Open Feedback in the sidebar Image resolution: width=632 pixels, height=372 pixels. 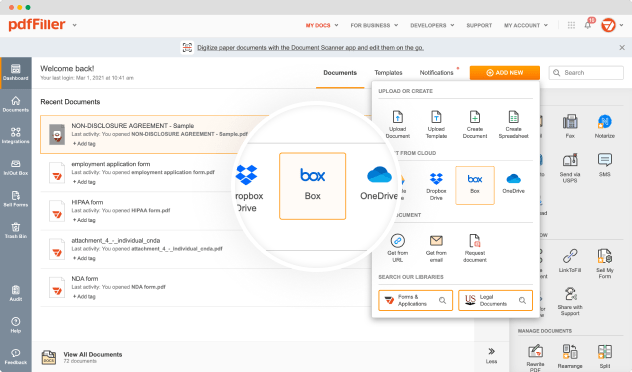(x=16, y=357)
